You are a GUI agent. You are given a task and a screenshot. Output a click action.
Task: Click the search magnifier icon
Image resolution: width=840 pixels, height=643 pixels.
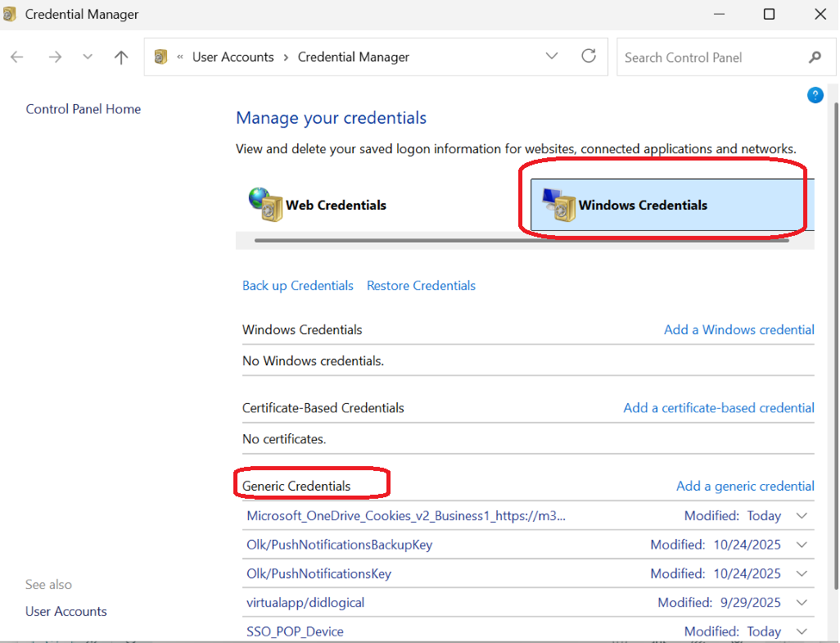815,57
